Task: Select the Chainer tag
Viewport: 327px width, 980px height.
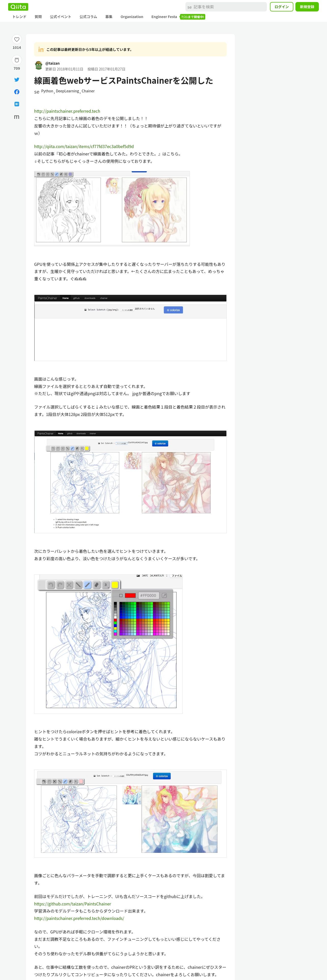Action: 88,91
